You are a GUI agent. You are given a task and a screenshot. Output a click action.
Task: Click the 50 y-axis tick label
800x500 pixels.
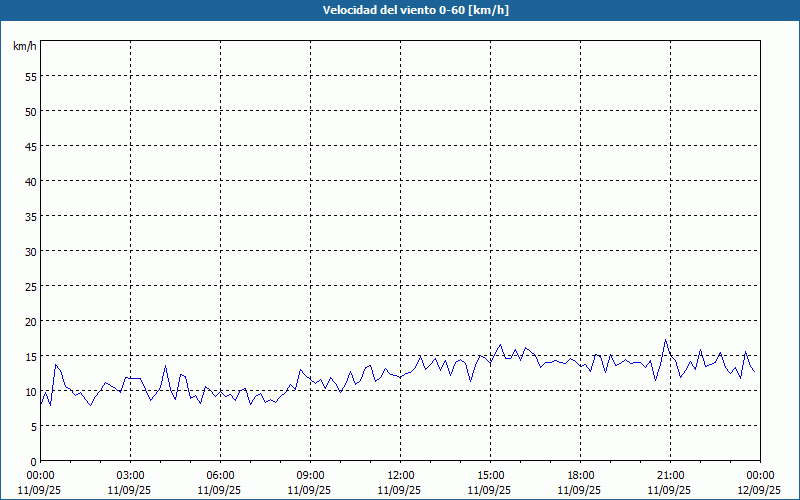click(30, 111)
